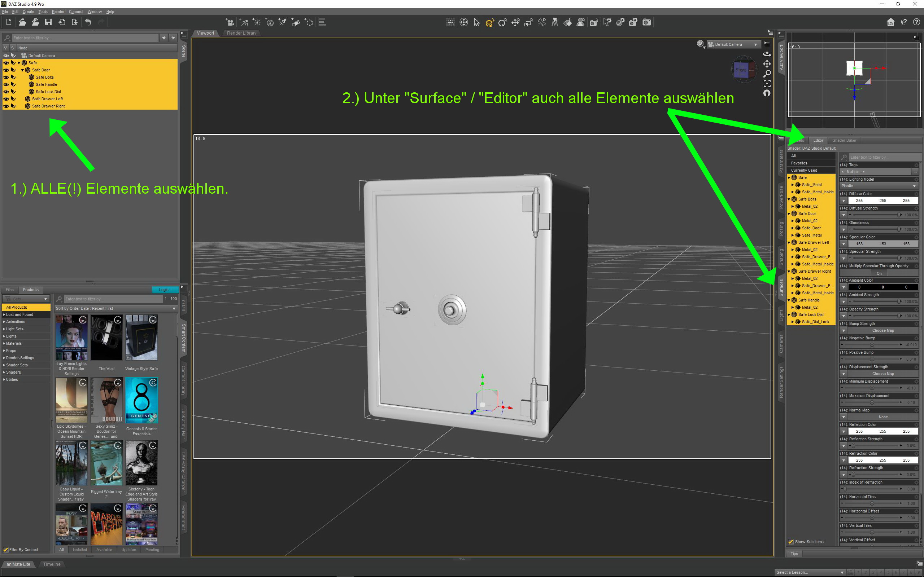
Task: Toggle visibility eye of Safe Handle
Action: [6, 84]
